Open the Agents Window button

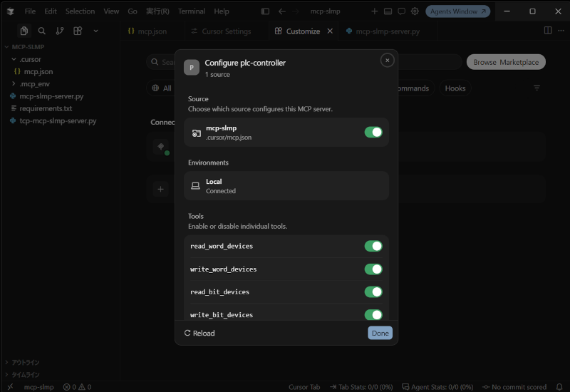tap(457, 11)
